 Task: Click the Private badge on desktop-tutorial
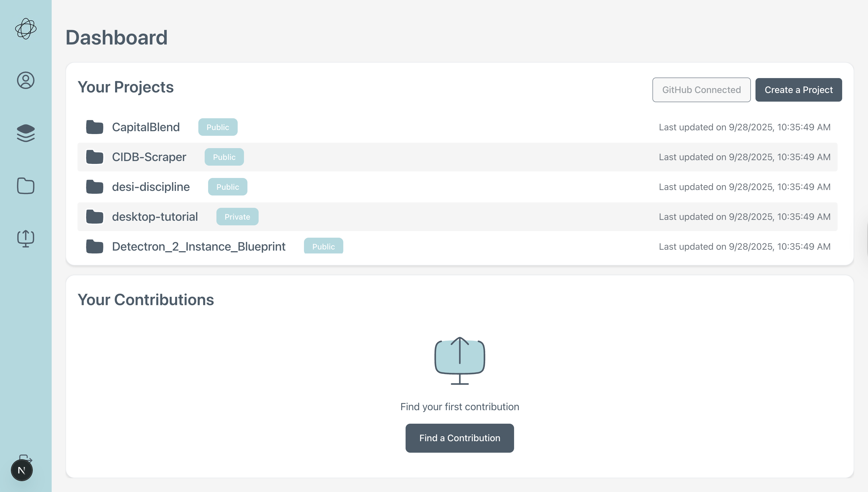(x=237, y=217)
